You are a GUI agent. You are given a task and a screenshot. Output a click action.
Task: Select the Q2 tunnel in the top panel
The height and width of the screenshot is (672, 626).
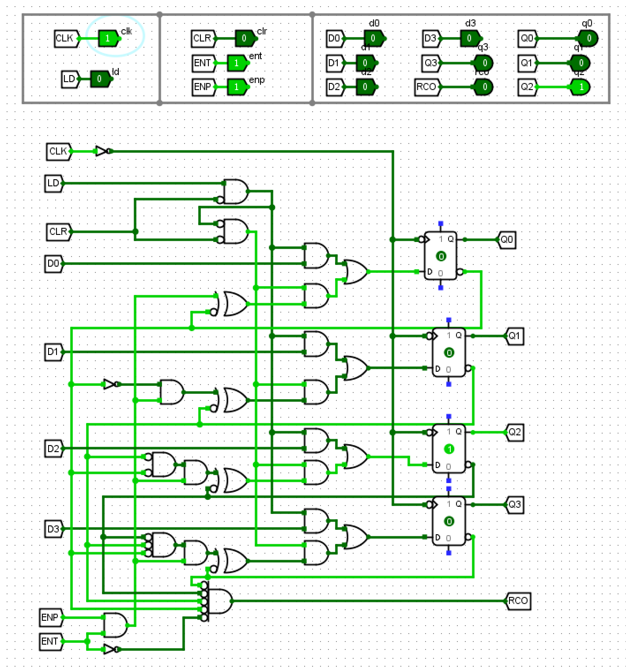click(x=528, y=87)
